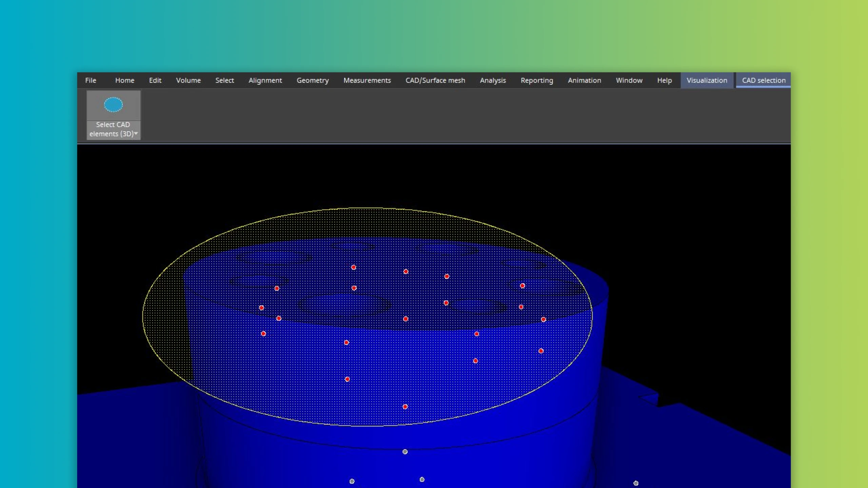
Task: Open the Window menu
Action: pos(629,80)
